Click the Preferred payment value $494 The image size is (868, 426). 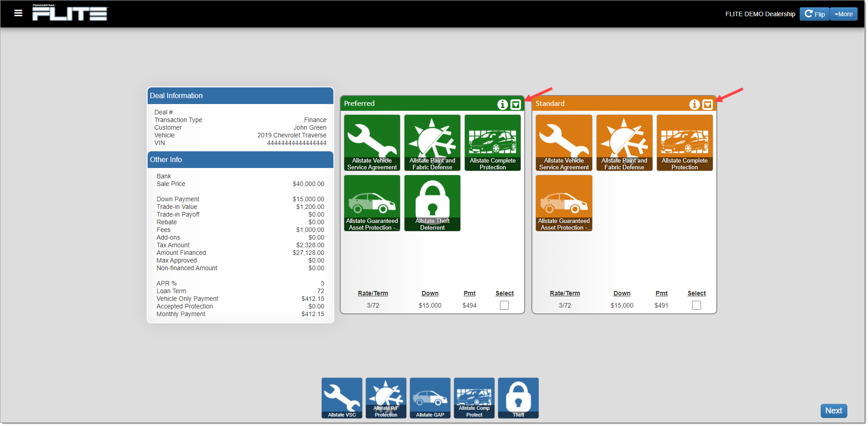[469, 305]
